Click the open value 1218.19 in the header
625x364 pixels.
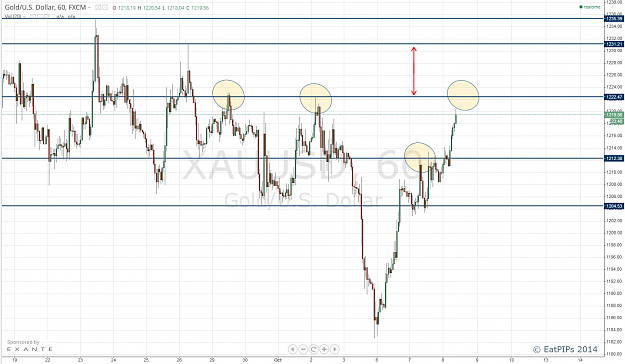click(127, 8)
